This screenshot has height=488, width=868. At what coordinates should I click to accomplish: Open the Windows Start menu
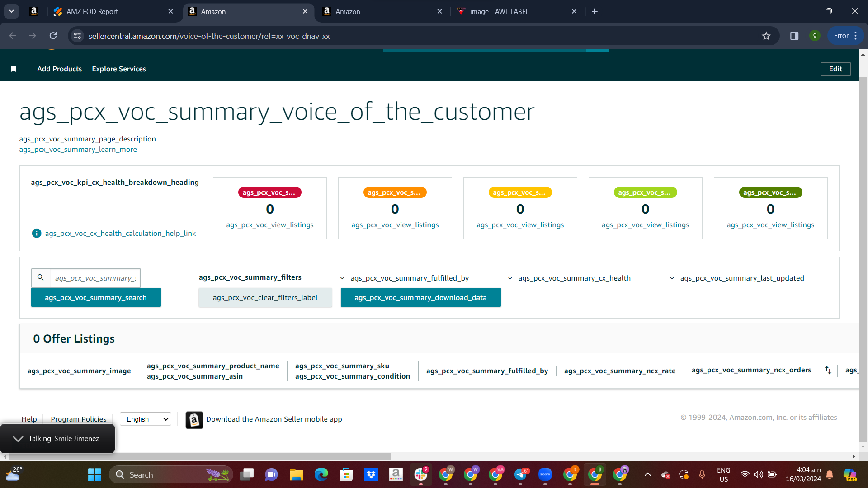coord(94,474)
